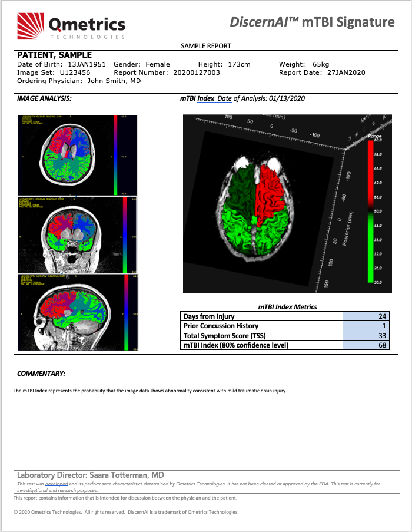Viewport: 412px width, 532px height.
Task: Click the Height value 173cm
Action: [x=239, y=64]
